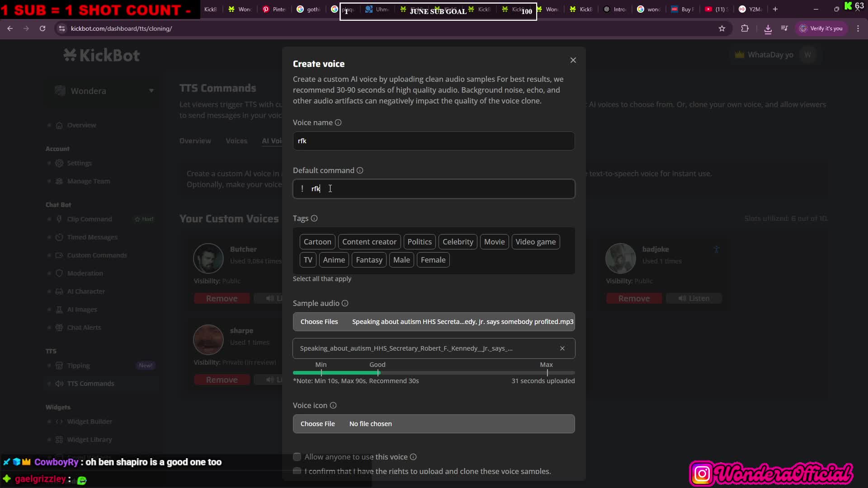Go back in browser history

10,28
